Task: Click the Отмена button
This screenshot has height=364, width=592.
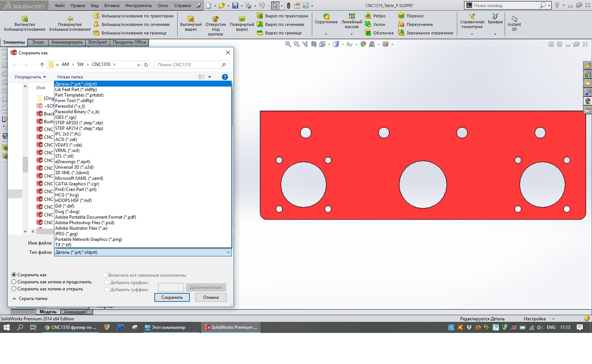Action: (x=211, y=297)
